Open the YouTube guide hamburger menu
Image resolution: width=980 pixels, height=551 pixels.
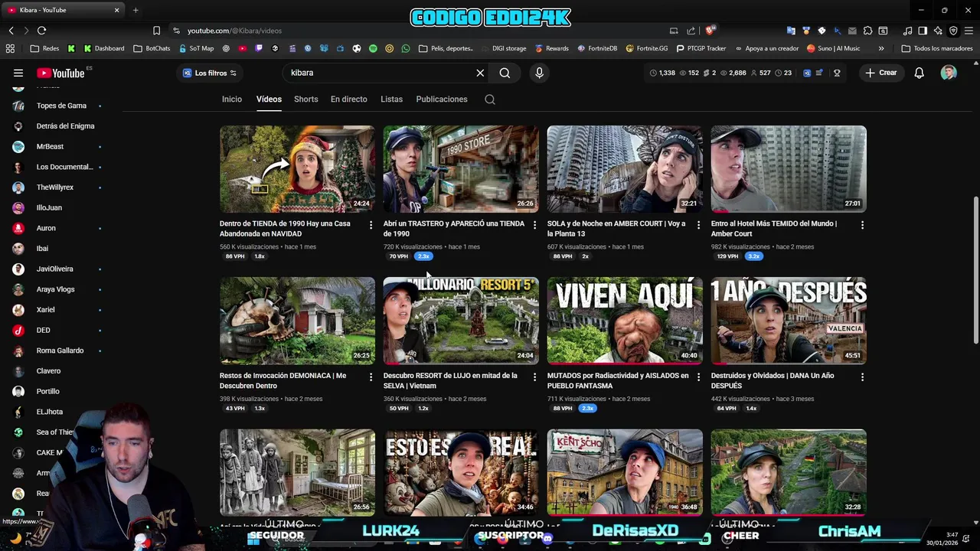(x=18, y=73)
